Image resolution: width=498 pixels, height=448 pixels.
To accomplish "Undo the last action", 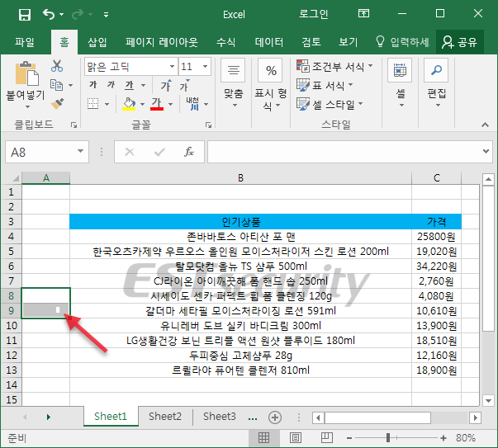I will [49, 14].
